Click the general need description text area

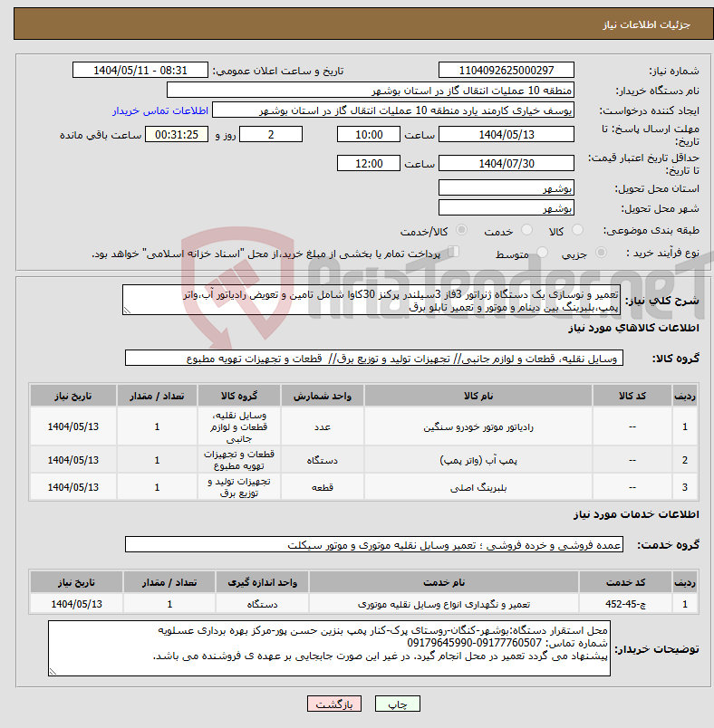(x=371, y=301)
